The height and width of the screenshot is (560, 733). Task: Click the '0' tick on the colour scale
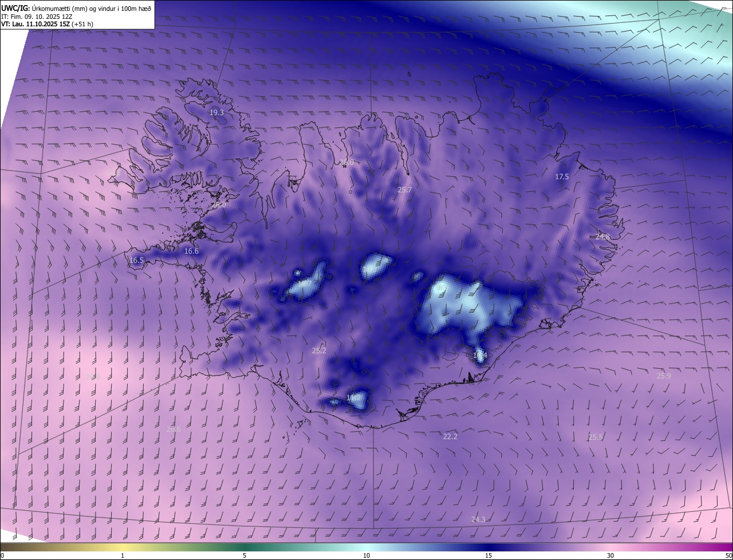(2, 555)
